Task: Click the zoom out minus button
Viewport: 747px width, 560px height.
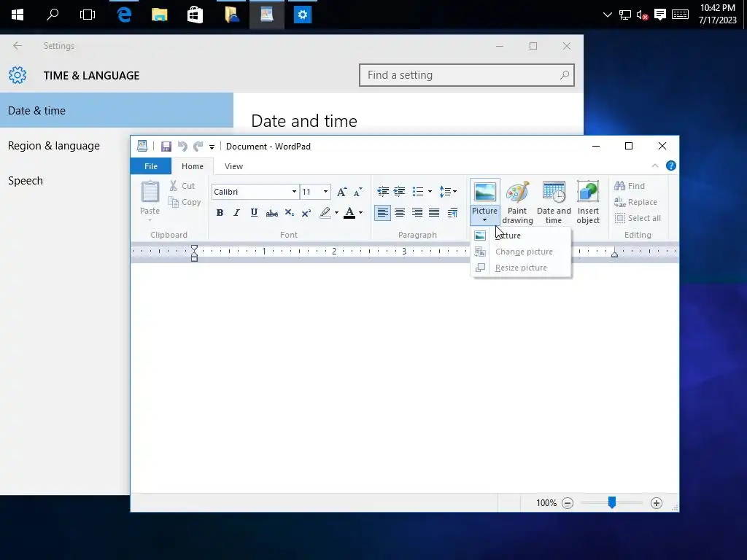Action: [x=568, y=503]
